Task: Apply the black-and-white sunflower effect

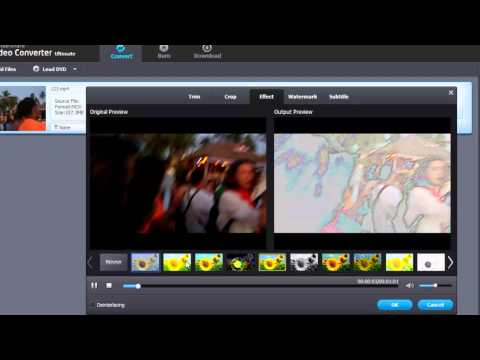Action: pyautogui.click(x=304, y=262)
